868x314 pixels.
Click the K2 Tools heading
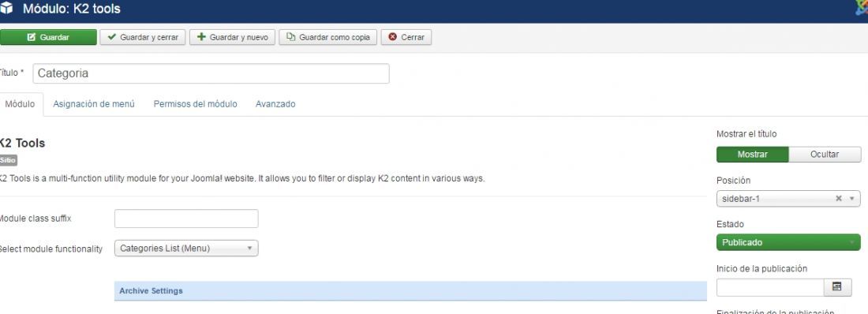pos(22,143)
